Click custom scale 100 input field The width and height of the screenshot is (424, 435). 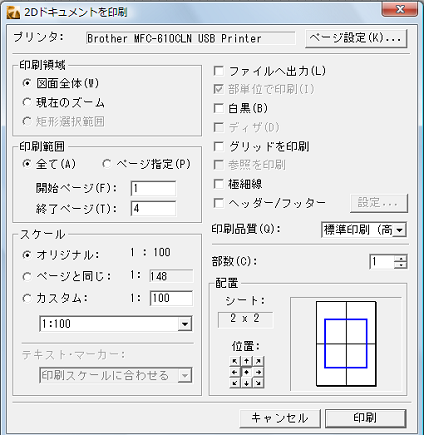pos(171,298)
